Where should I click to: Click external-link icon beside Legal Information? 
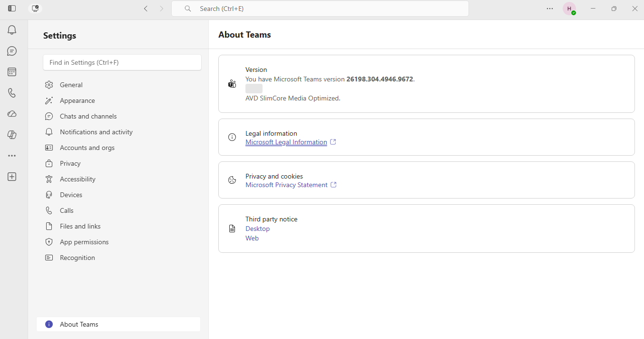coord(333,142)
